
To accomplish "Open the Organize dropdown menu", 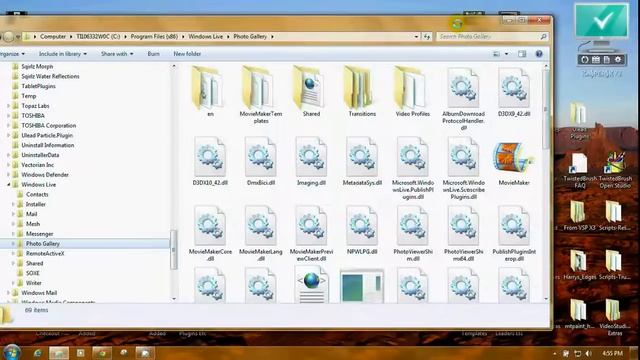I will pyautogui.click(x=12, y=54).
